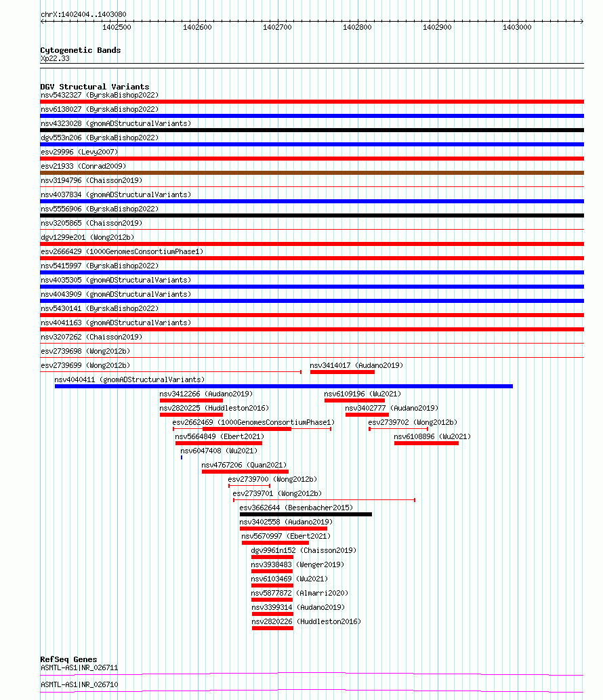Open nsv4767206 (Quan2021) variant
The width and height of the screenshot is (603, 700).
pos(244,465)
